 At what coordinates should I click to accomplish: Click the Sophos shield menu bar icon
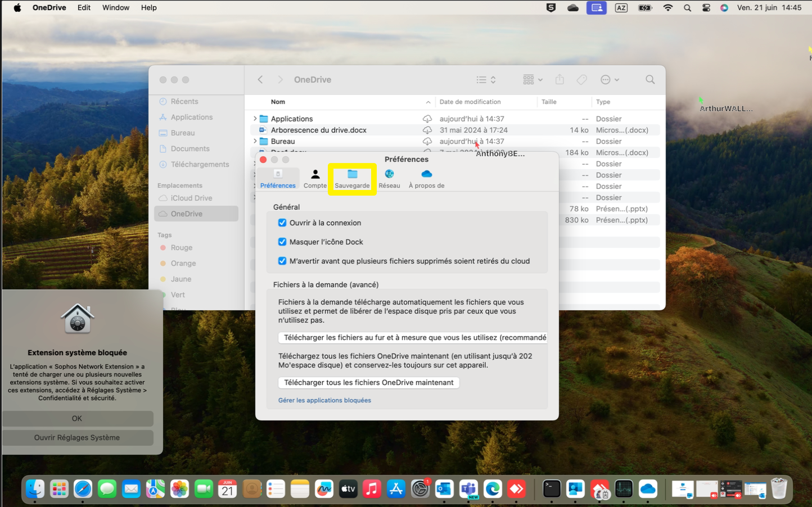tap(551, 8)
